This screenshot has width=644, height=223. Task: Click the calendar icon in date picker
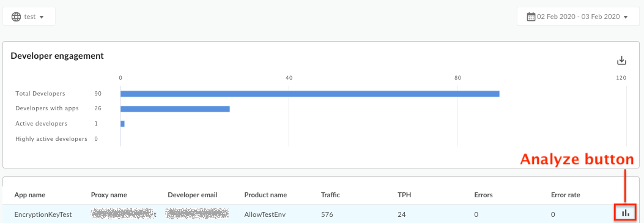[x=531, y=17]
